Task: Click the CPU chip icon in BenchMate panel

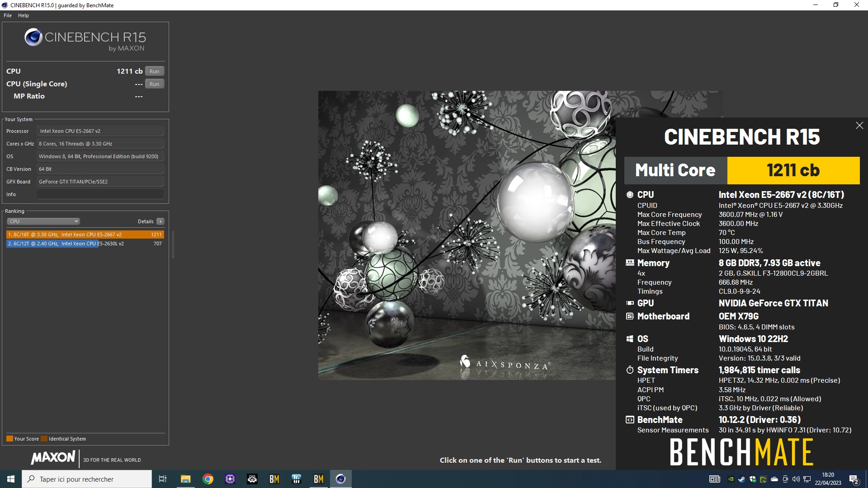Action: (x=630, y=195)
